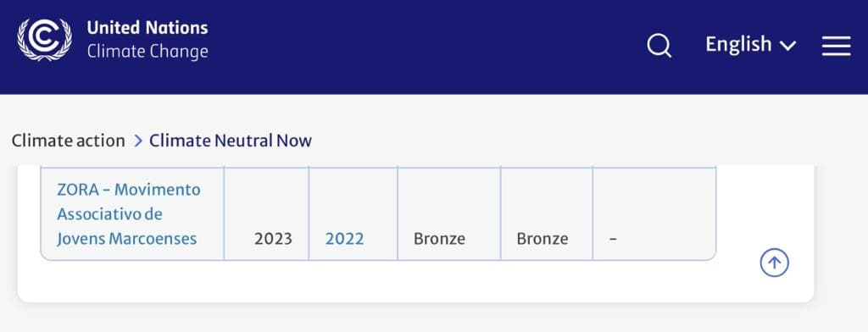Select the first Bronze cell
The image size is (868, 332).
(x=449, y=213)
